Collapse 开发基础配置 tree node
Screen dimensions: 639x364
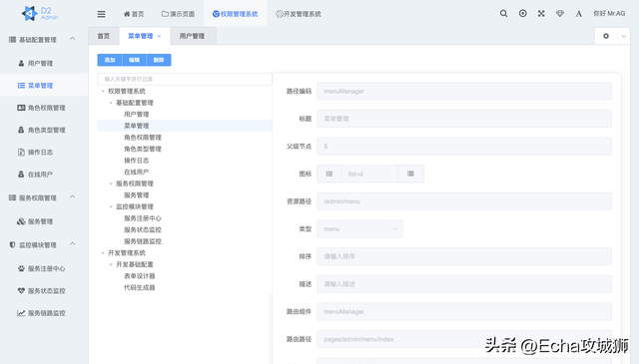tap(111, 264)
